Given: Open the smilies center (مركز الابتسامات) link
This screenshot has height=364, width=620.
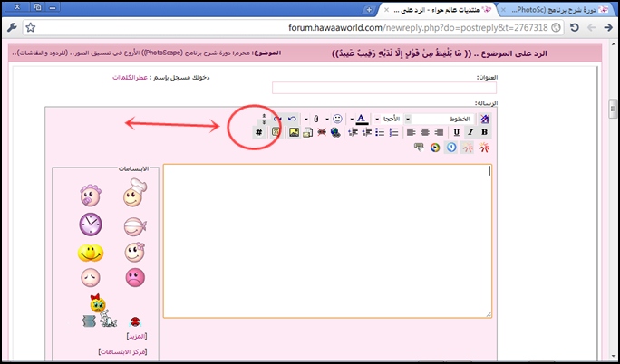Looking at the screenshot, I should [x=121, y=350].
